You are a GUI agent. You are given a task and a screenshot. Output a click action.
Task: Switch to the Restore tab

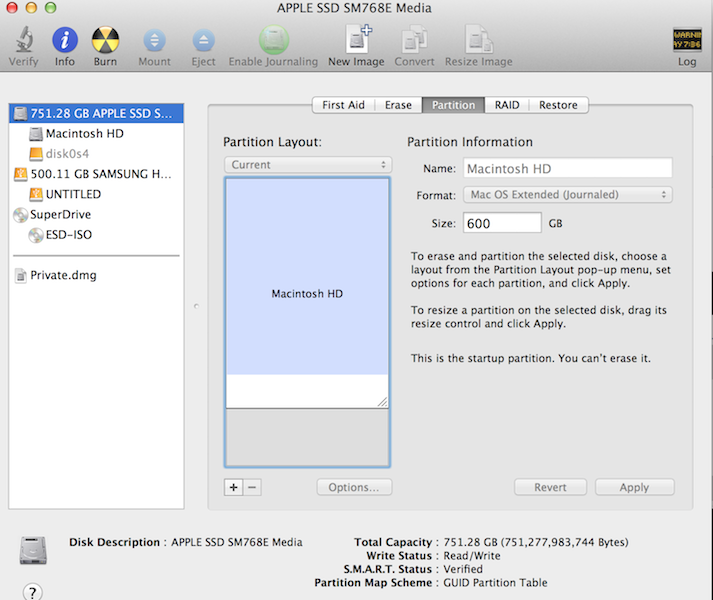558,105
